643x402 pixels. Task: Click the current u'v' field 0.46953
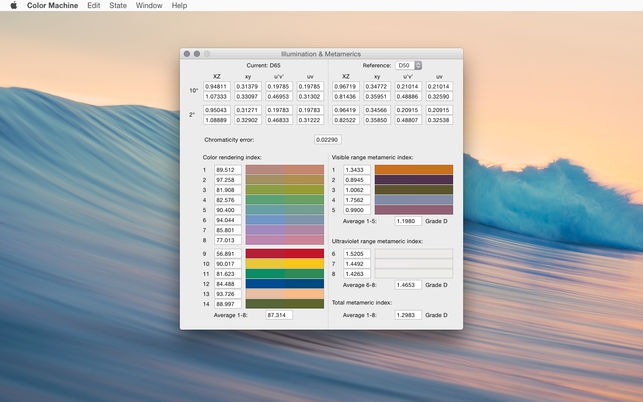pos(279,97)
